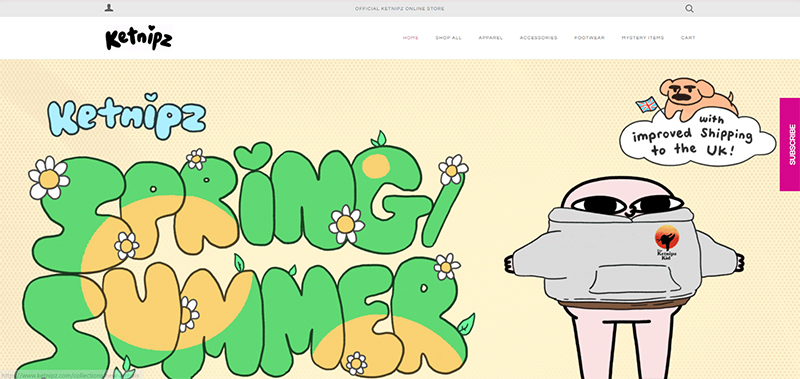Click 'Official Ketnipz Online Store' text
The width and height of the screenshot is (800, 379).
tap(399, 9)
